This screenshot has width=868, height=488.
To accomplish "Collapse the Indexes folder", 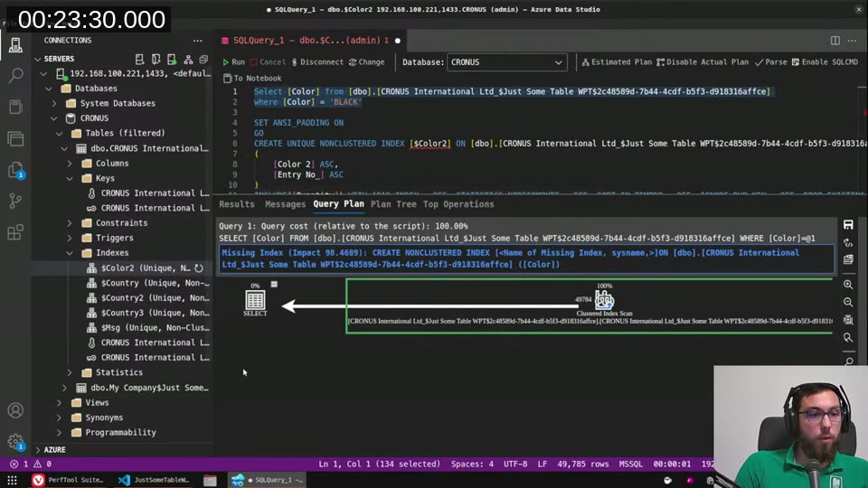I will (x=70, y=253).
